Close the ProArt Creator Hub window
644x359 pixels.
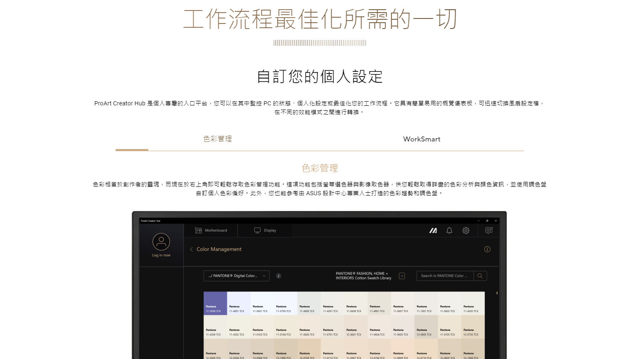[496, 220]
